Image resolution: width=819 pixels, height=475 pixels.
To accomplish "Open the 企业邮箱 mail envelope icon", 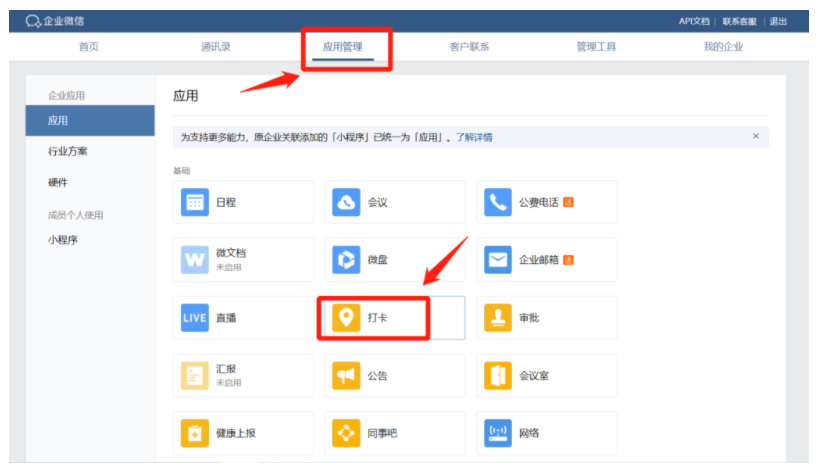I will [497, 260].
